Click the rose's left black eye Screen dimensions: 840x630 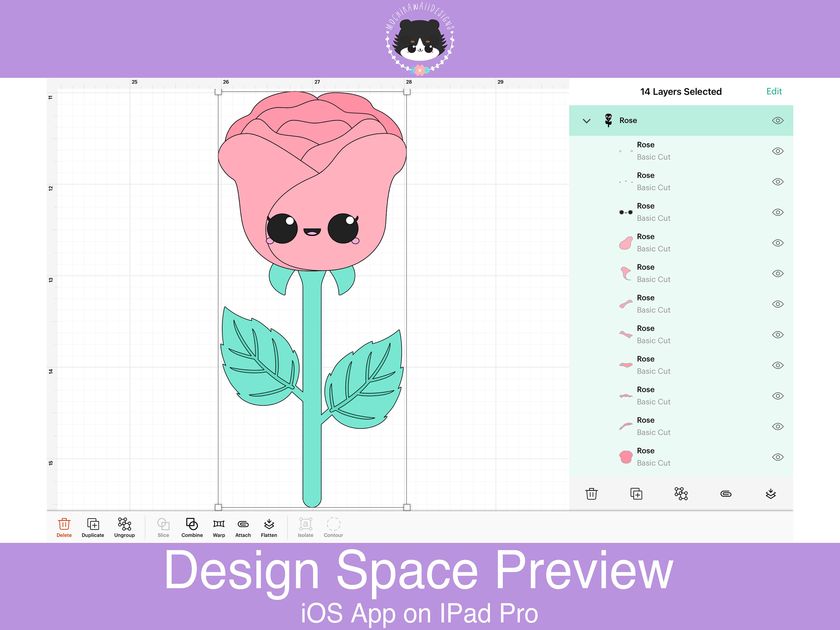(x=282, y=228)
